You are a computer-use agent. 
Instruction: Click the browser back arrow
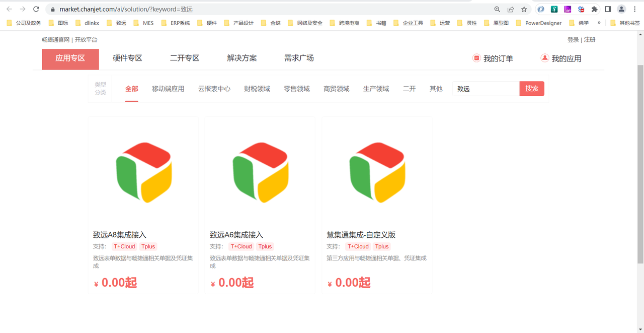coord(9,9)
